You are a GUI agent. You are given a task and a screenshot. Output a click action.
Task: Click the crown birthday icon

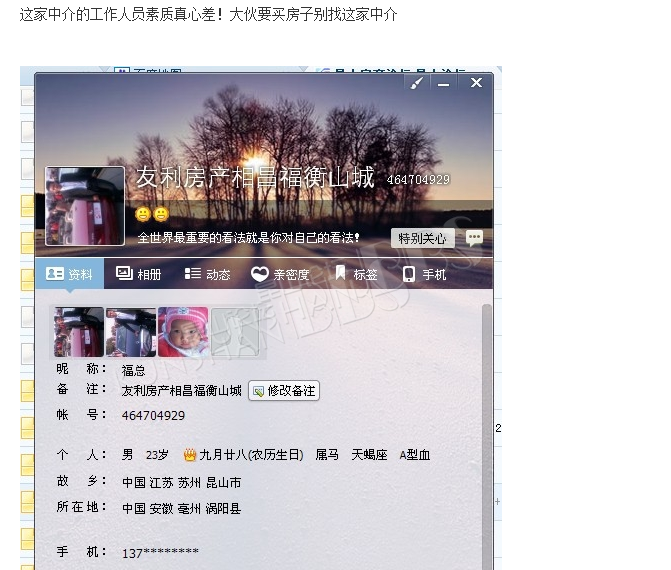pyautogui.click(x=190, y=454)
